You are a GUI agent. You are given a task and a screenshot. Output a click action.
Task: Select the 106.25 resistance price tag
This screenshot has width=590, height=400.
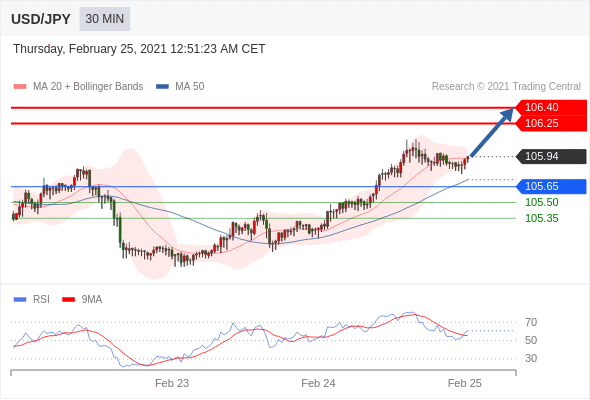[x=551, y=123]
